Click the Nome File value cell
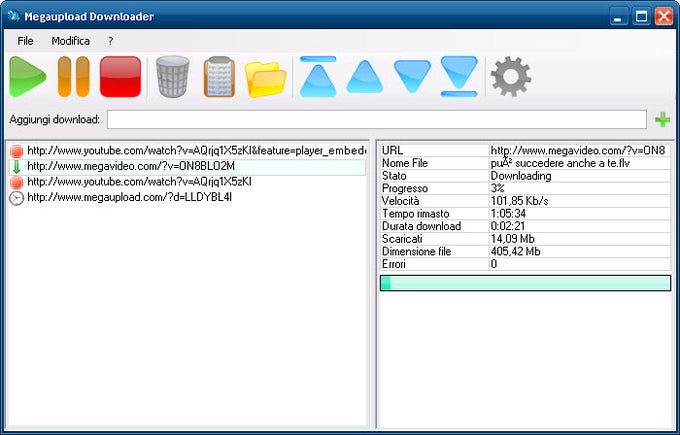Image resolution: width=680 pixels, height=435 pixels. click(x=580, y=163)
